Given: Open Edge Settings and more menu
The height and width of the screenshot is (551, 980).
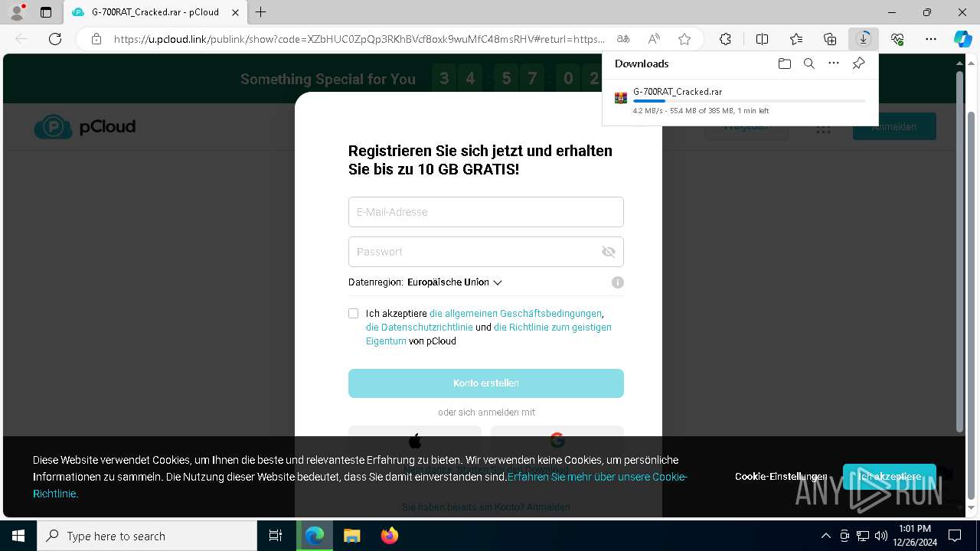Looking at the screenshot, I should (931, 39).
